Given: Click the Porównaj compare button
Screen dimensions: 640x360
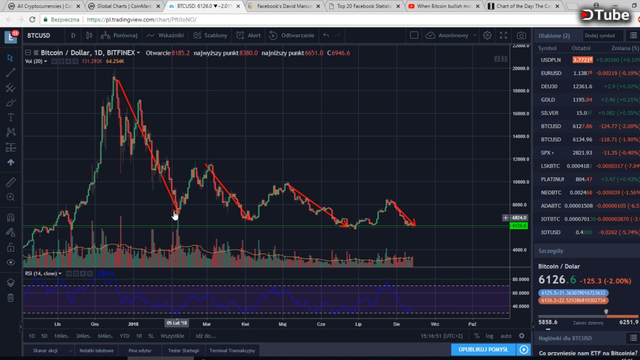Looking at the screenshot, I should (x=119, y=36).
